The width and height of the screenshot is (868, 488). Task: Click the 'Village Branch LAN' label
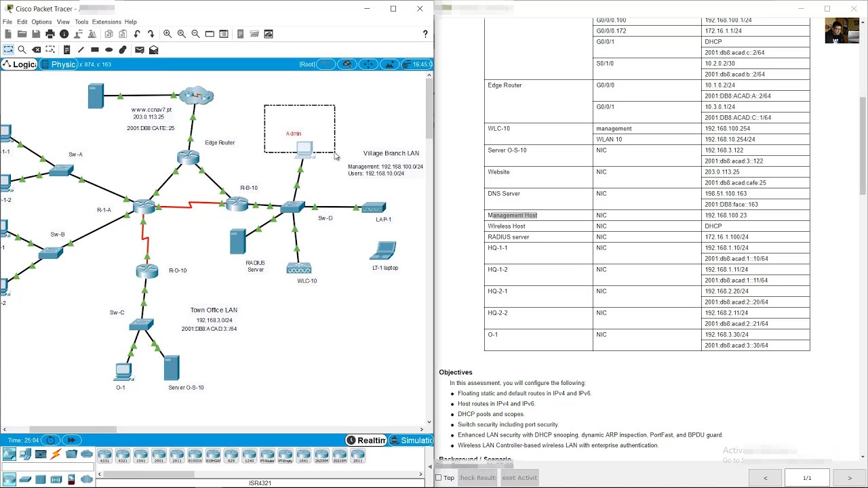coord(391,153)
